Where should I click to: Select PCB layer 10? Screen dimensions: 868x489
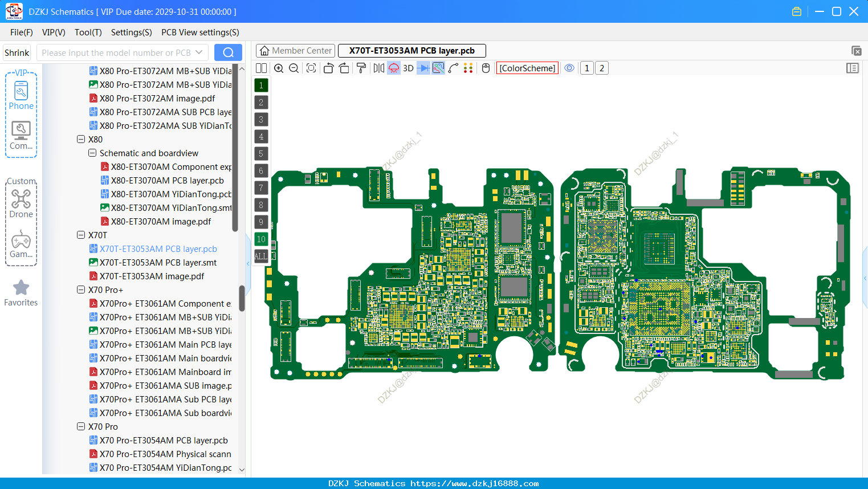261,239
